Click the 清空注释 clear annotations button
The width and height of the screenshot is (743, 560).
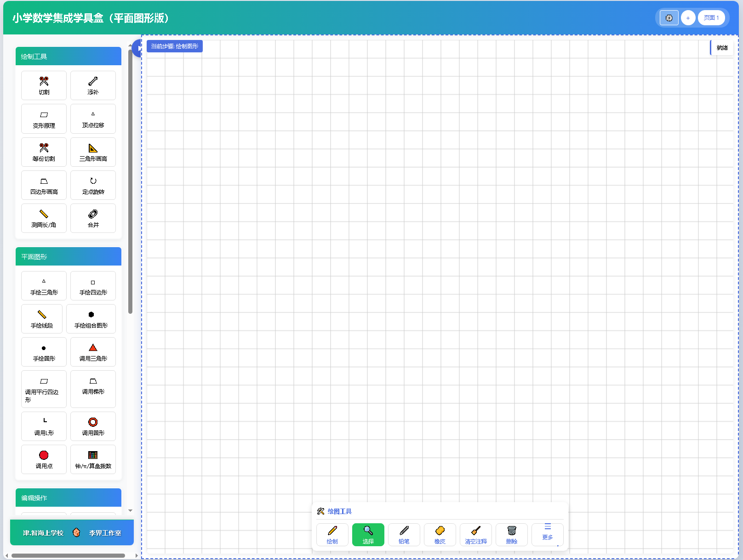(476, 535)
